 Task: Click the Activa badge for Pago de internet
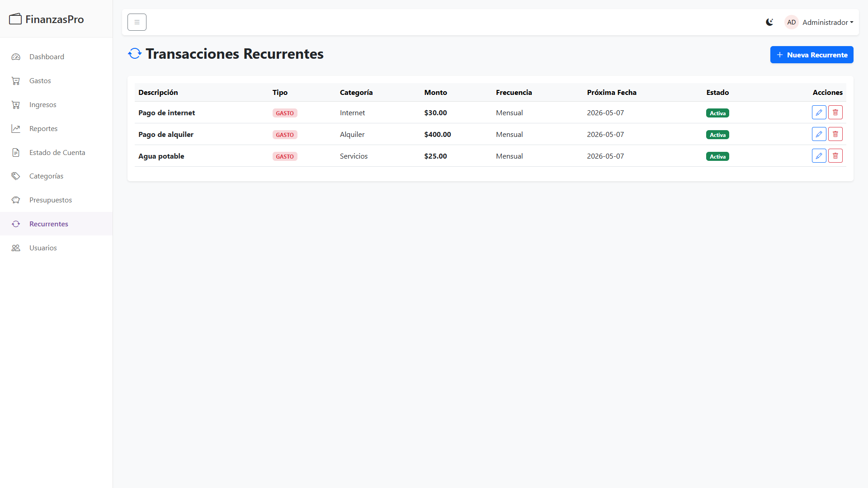click(717, 113)
